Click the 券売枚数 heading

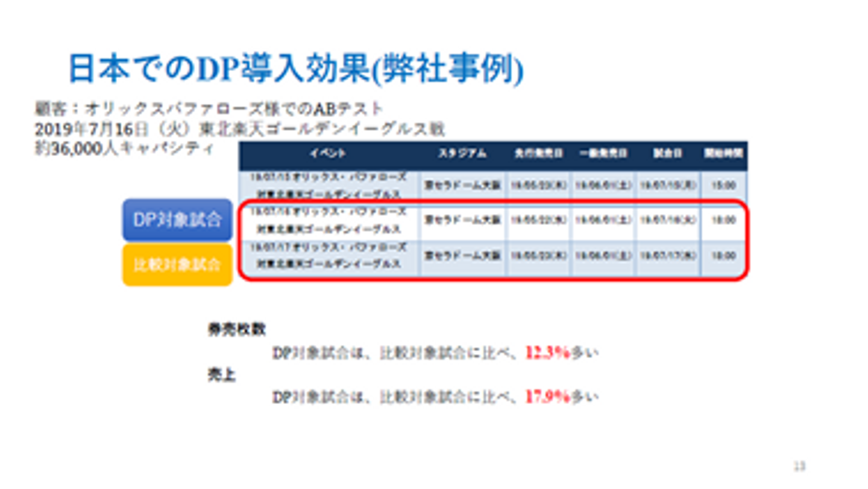236,330
